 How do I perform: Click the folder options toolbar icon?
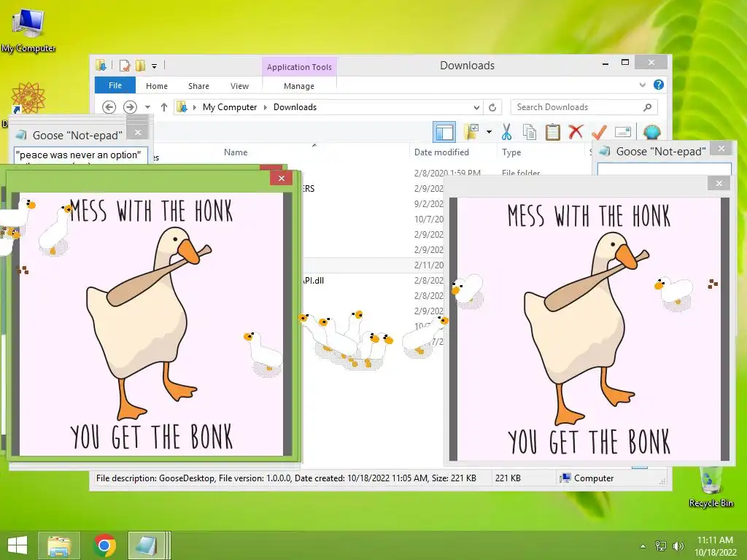tap(472, 132)
